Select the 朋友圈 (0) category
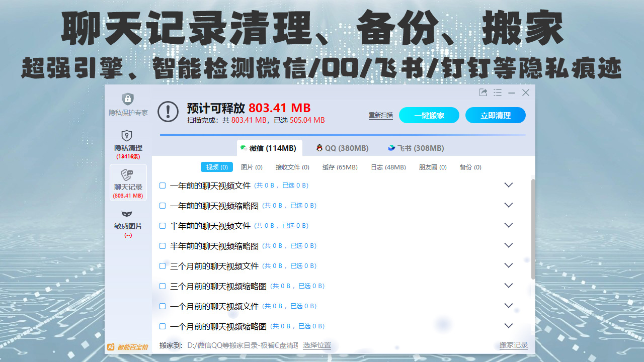Image resolution: width=644 pixels, height=362 pixels. click(x=433, y=167)
